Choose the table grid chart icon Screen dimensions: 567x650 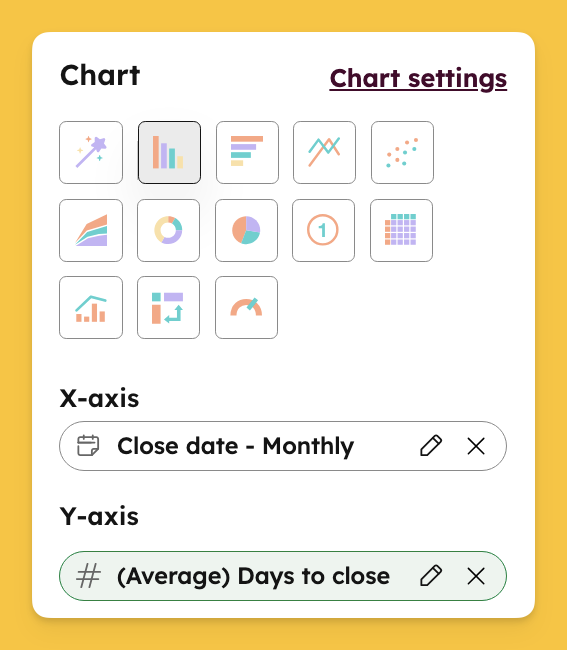401,230
